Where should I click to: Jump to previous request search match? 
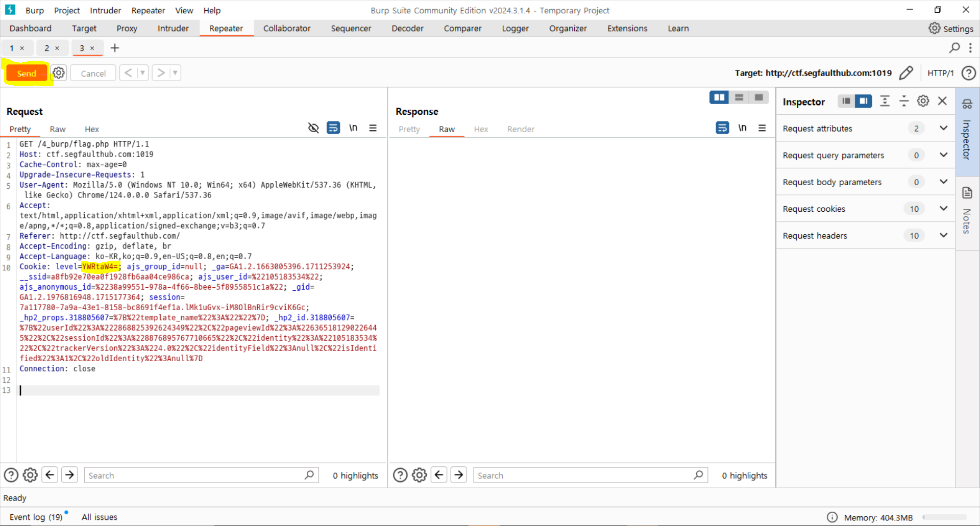click(50, 475)
